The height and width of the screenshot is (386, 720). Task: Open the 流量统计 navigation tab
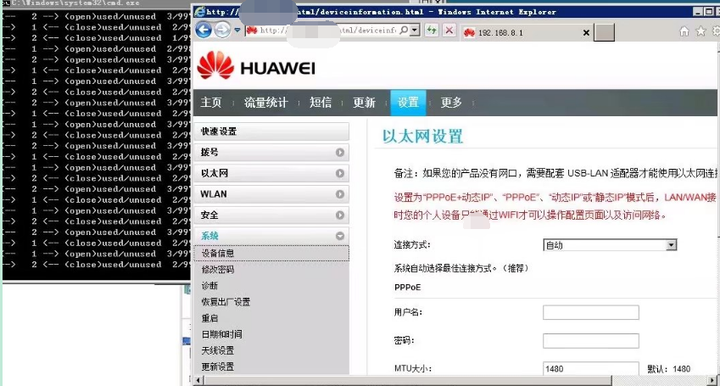(x=266, y=102)
